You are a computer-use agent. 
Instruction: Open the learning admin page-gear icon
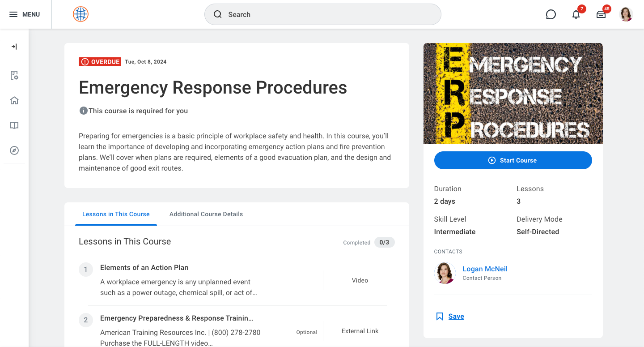coord(14,75)
